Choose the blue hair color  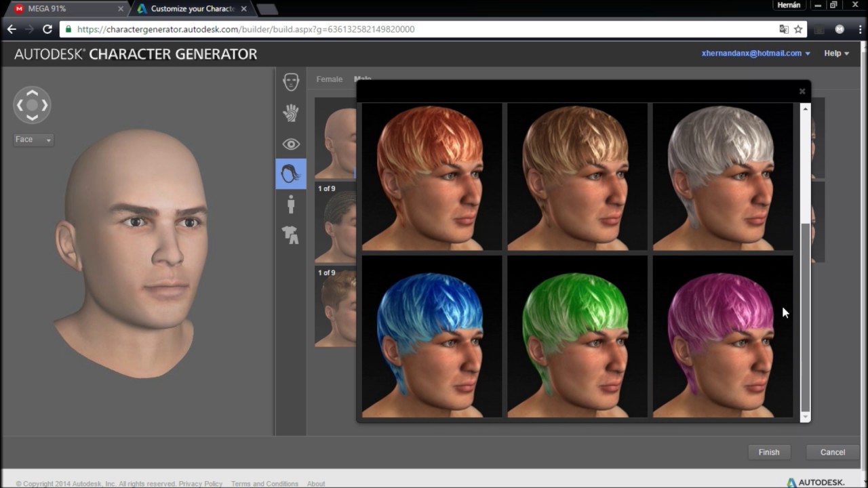coord(432,336)
